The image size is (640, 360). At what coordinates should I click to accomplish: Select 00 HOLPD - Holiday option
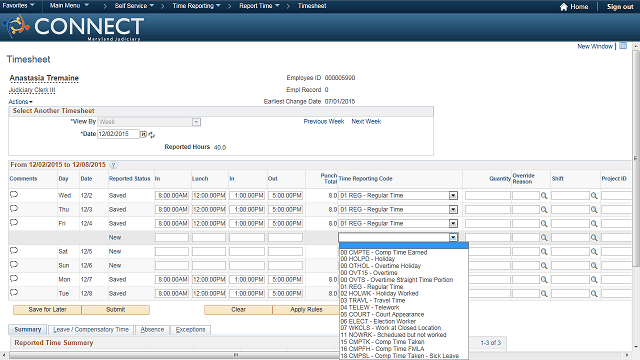coord(368,259)
